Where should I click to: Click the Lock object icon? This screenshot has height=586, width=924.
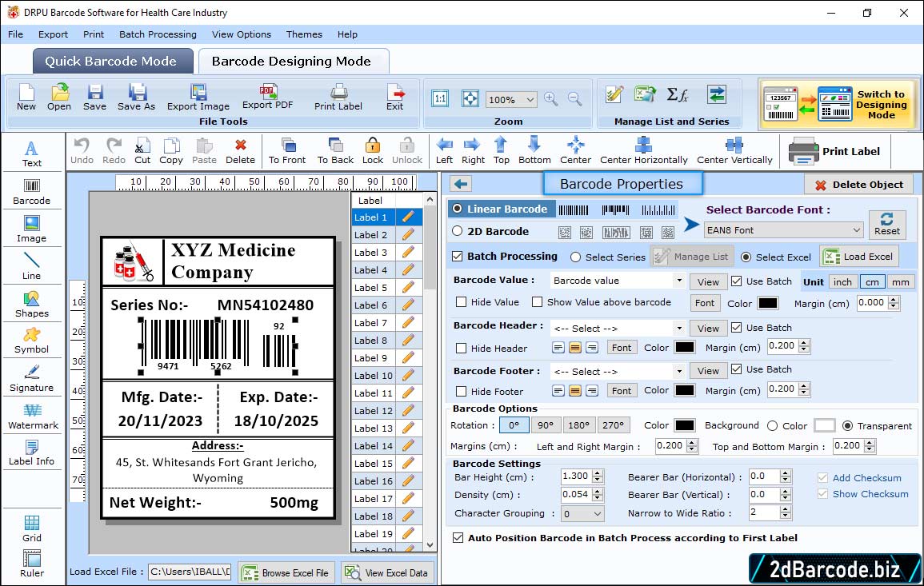tap(372, 145)
